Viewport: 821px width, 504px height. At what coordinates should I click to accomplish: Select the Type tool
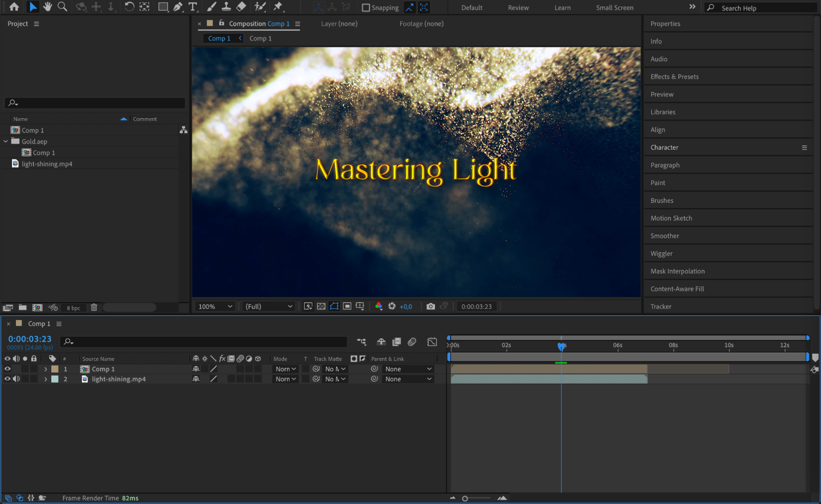[192, 7]
